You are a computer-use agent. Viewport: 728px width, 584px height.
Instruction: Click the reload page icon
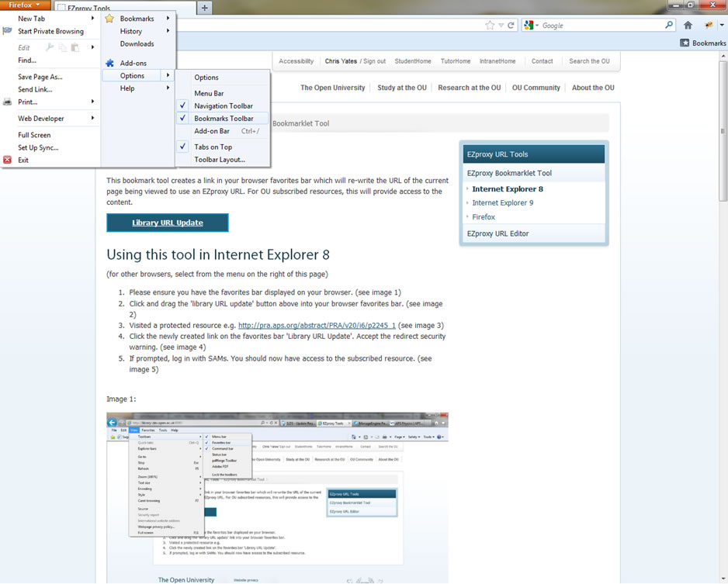pyautogui.click(x=511, y=26)
